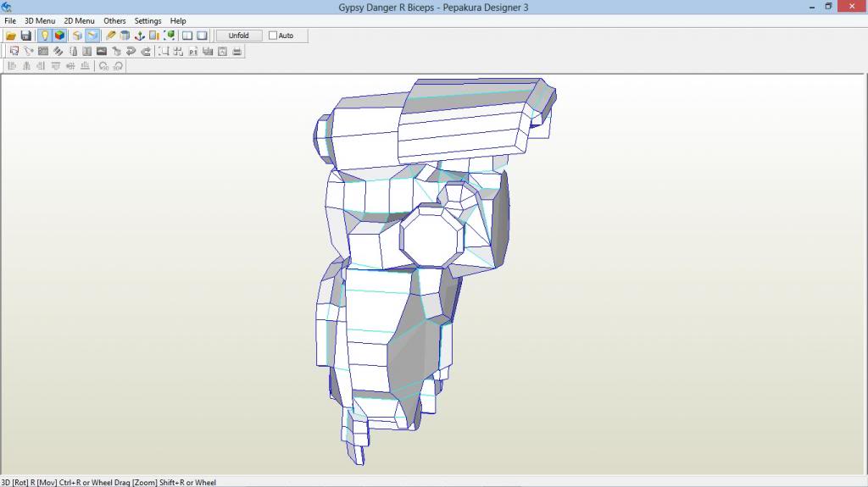This screenshot has height=487, width=868.
Task: Click the align vertical middle icon
Action: 70,66
